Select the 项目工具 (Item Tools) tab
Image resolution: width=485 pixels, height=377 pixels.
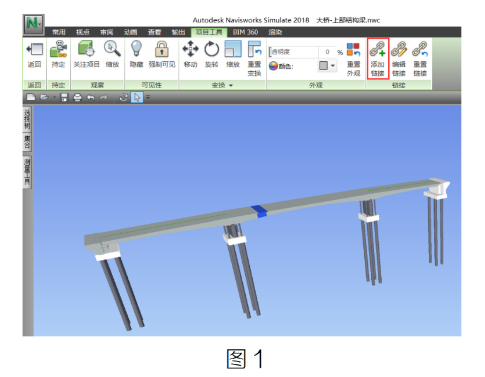(x=209, y=32)
